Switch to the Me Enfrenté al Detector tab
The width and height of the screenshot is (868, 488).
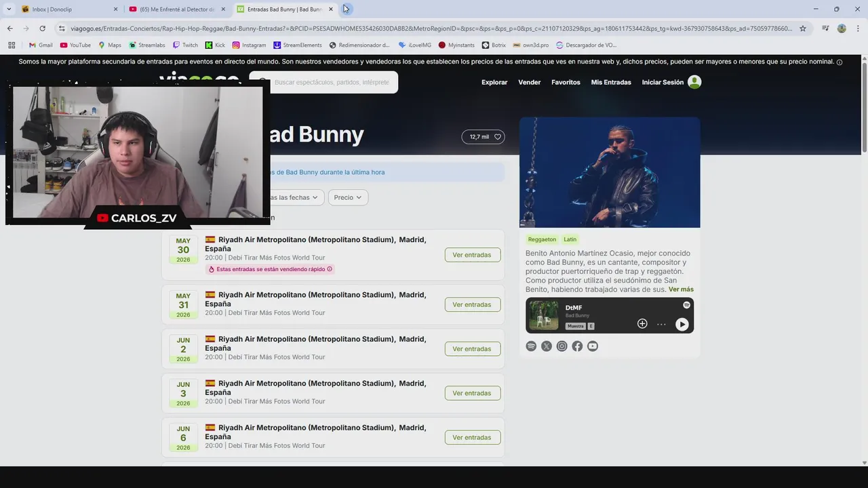(176, 9)
